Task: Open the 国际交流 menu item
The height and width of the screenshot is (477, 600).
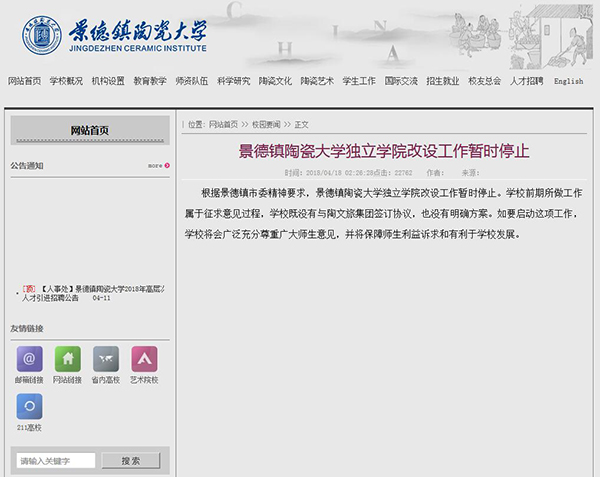Action: (x=401, y=81)
